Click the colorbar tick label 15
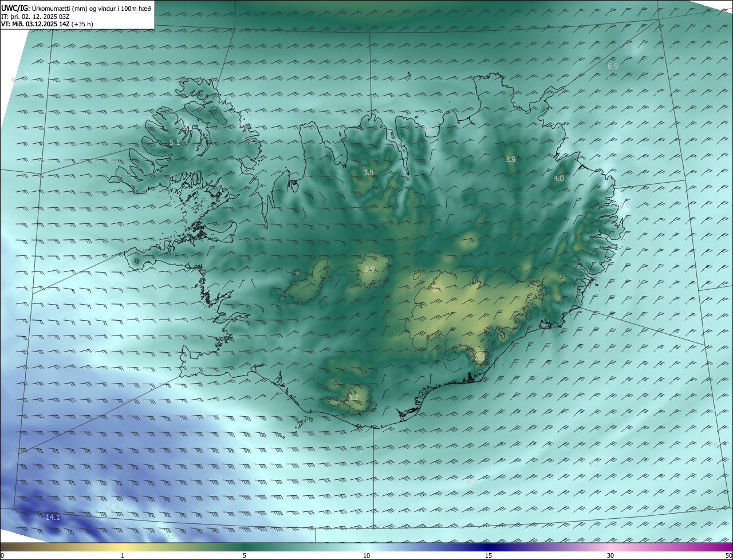Screen dimensions: 733x560 (x=488, y=555)
